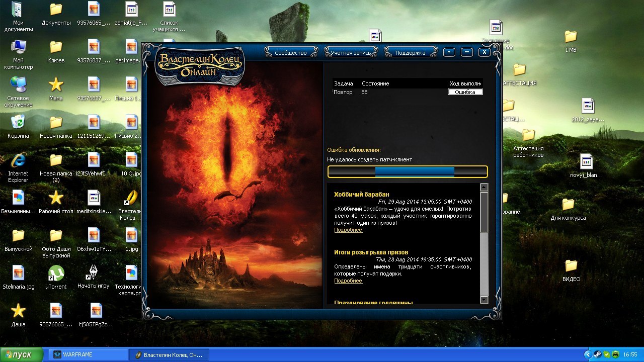
Task: Open the Выпускной folder on desktop
Action: [x=19, y=239]
